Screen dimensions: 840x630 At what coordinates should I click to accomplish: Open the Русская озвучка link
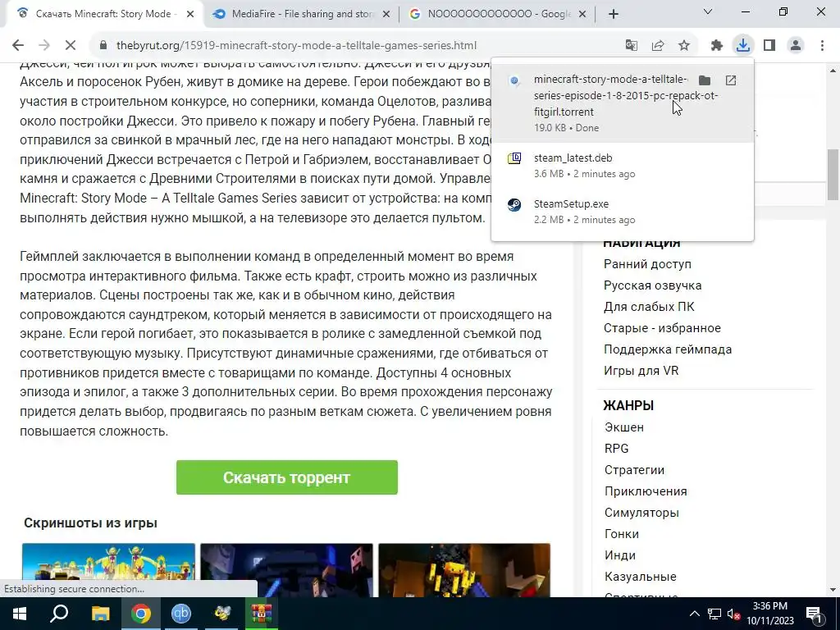[x=652, y=285]
